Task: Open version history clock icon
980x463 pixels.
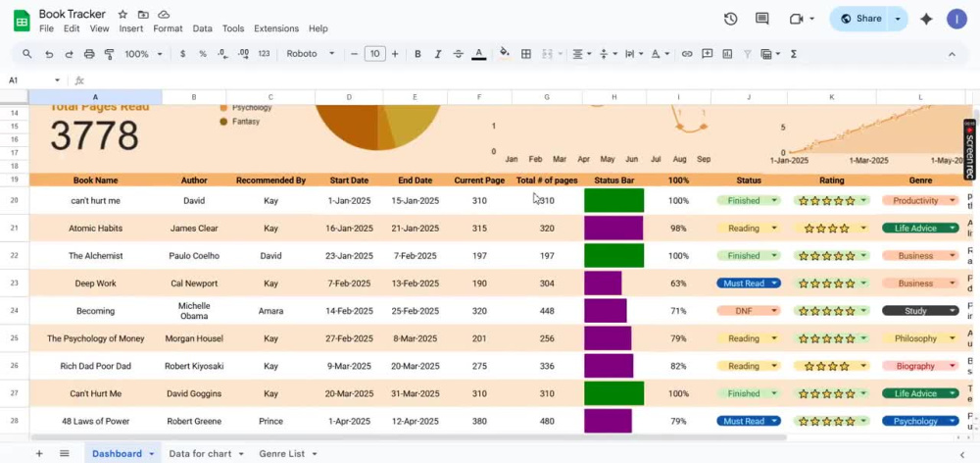Action: coord(731,19)
